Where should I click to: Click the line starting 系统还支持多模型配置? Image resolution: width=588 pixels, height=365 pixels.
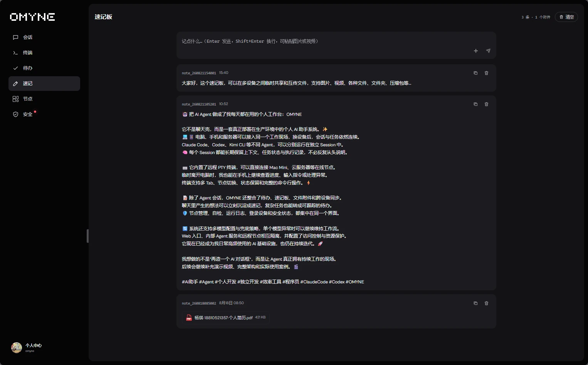(x=261, y=229)
